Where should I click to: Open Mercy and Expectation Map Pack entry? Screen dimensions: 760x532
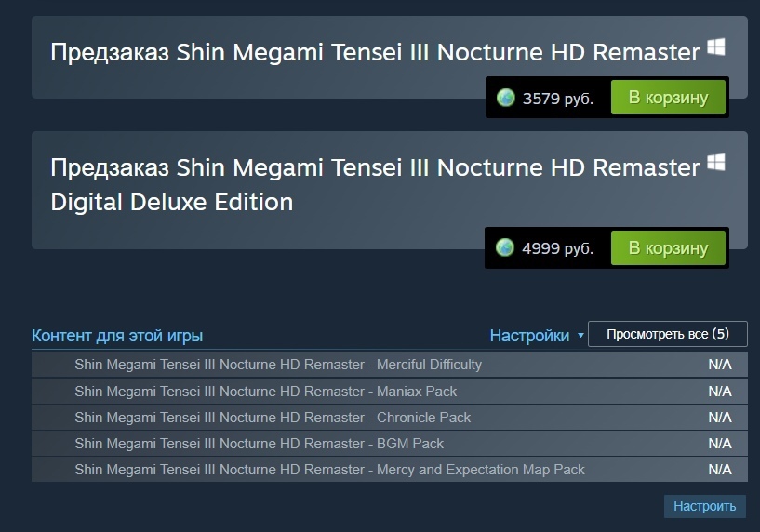(x=329, y=470)
